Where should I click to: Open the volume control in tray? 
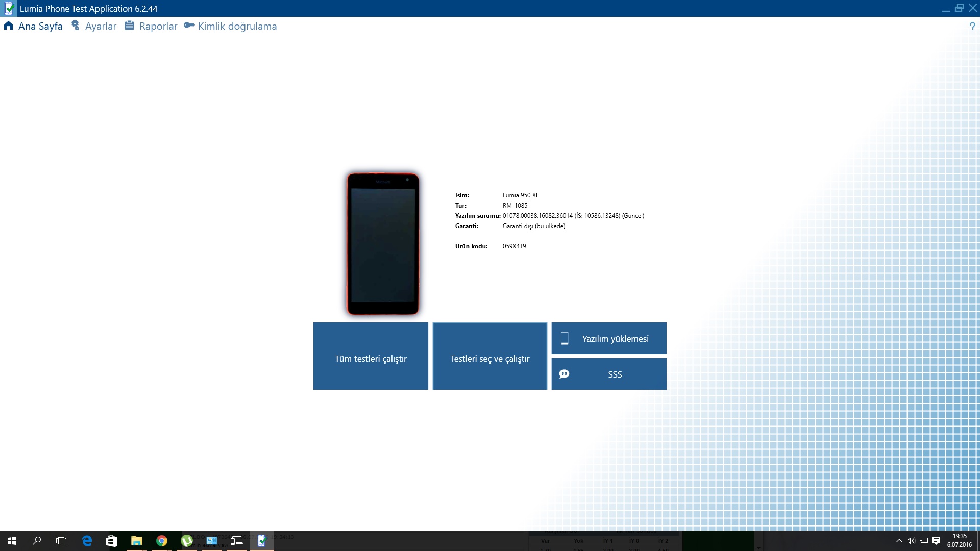911,541
